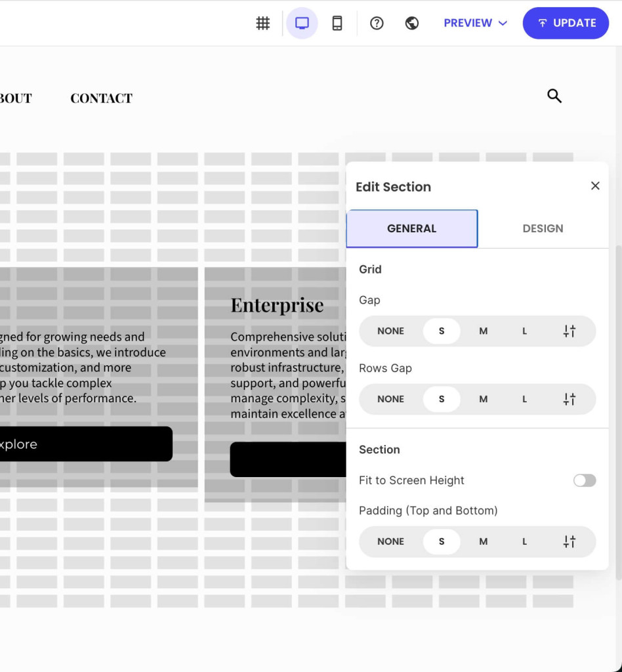The image size is (622, 672).
Task: Set Padding to M
Action: pyautogui.click(x=483, y=541)
